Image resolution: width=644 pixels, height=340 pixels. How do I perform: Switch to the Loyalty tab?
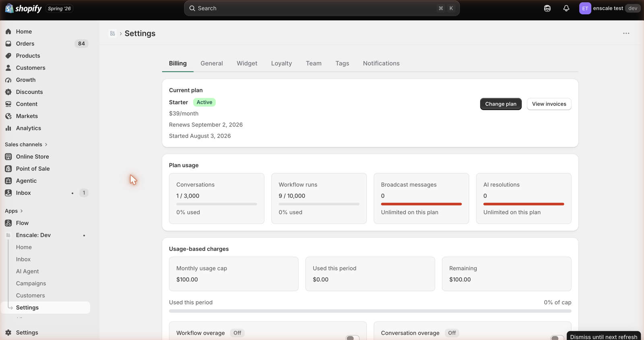pyautogui.click(x=281, y=63)
